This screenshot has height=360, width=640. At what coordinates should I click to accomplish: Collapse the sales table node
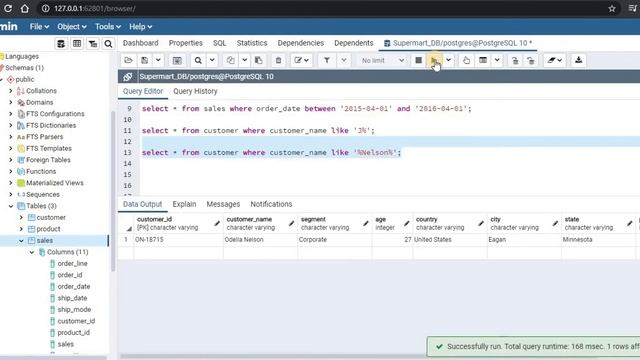pos(21,241)
